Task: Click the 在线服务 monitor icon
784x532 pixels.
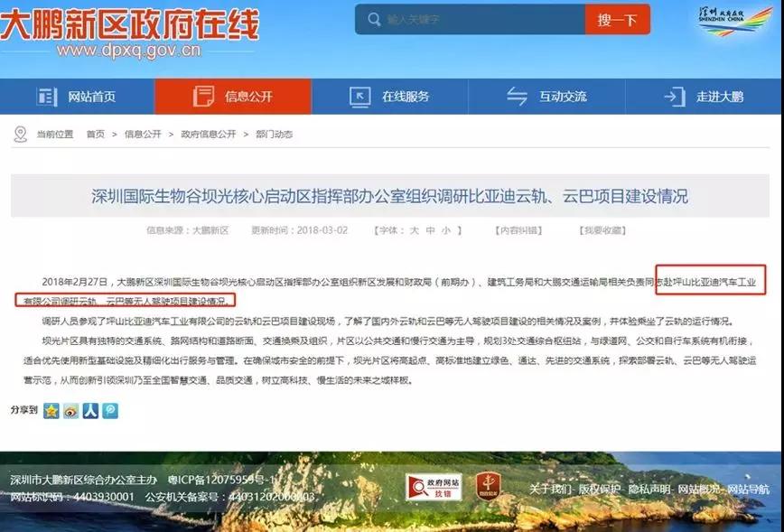Action: [x=360, y=97]
